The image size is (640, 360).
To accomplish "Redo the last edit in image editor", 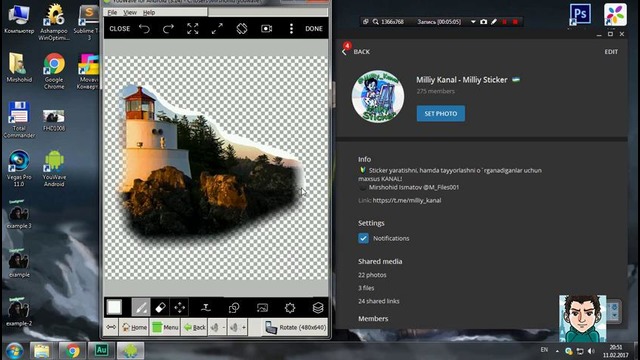I will tap(168, 29).
